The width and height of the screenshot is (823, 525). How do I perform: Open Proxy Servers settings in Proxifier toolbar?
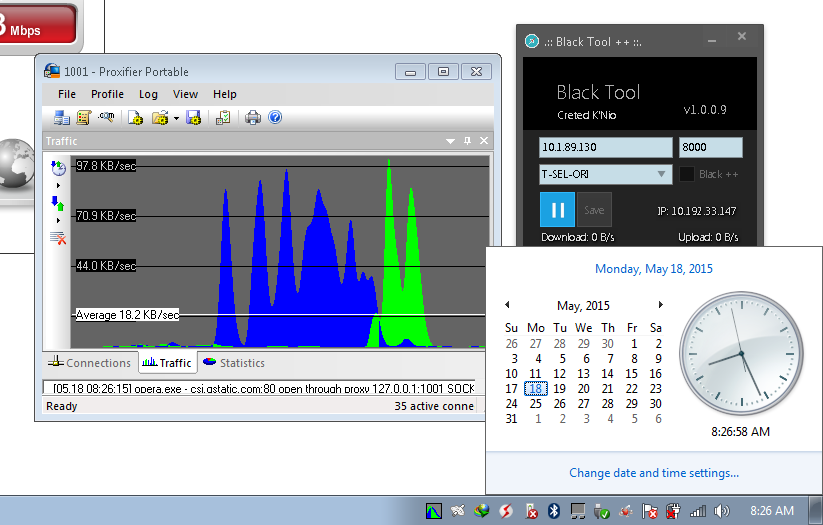[x=61, y=117]
